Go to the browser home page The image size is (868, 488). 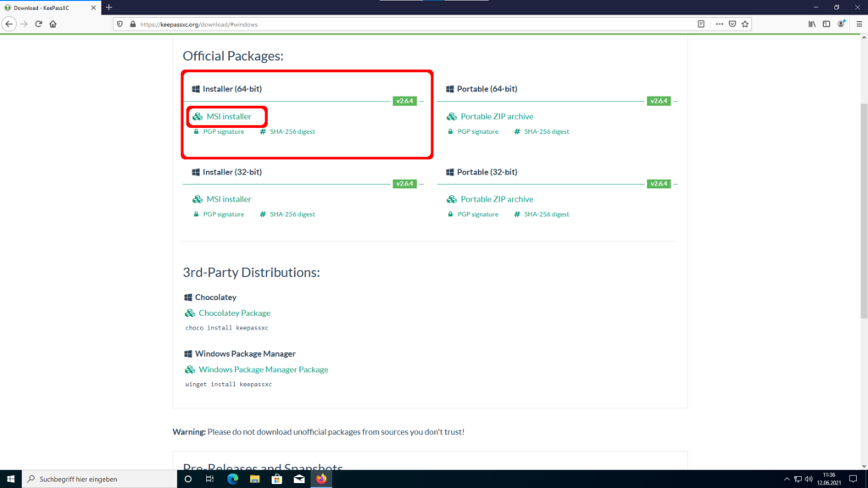[53, 25]
